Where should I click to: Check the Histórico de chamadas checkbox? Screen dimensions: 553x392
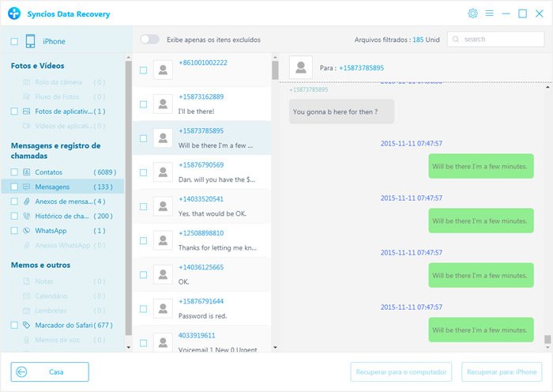[14, 216]
